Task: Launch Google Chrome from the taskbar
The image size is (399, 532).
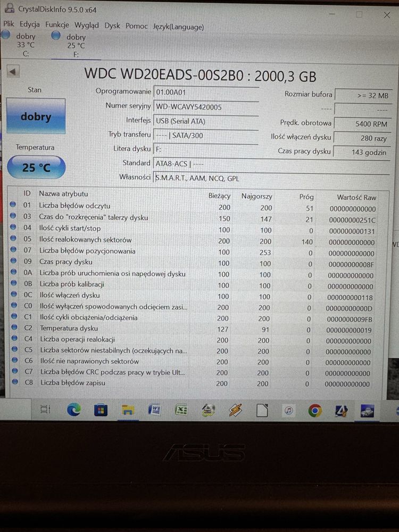Action: coord(315,411)
